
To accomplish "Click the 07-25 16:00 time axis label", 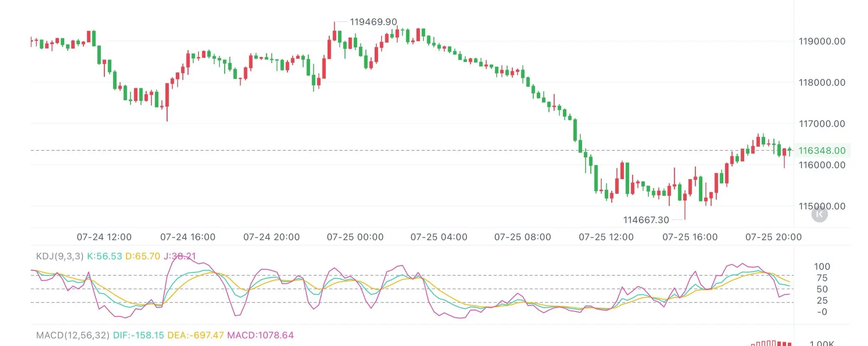I will coord(690,237).
